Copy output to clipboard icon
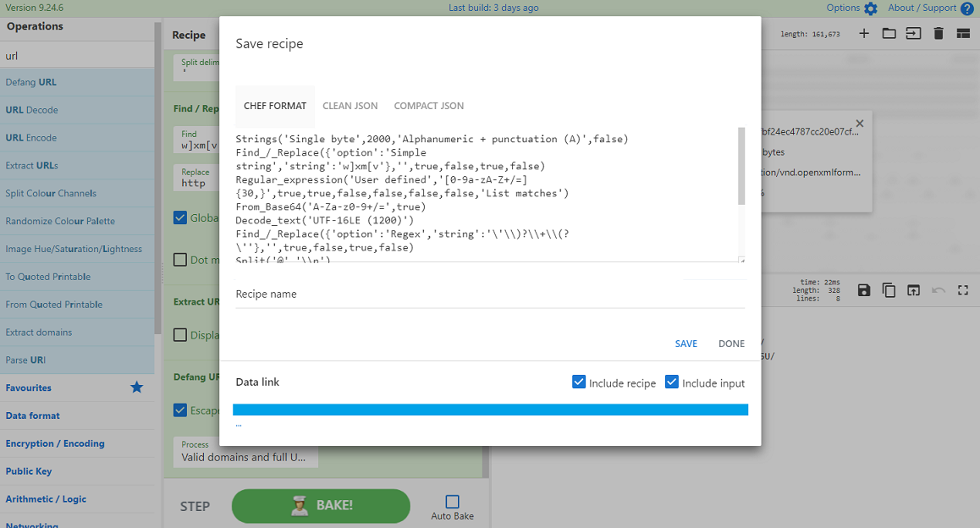Image resolution: width=980 pixels, height=528 pixels. tap(889, 290)
